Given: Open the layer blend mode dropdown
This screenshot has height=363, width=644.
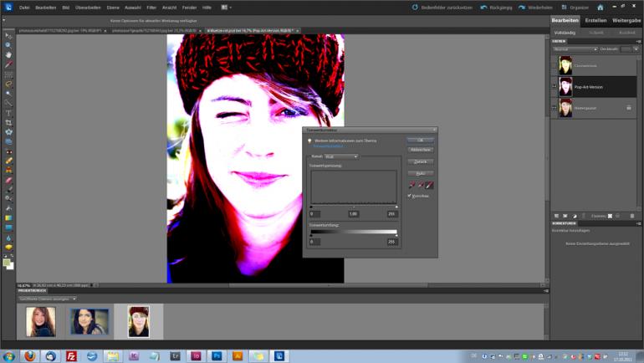Looking at the screenshot, I should (574, 49).
